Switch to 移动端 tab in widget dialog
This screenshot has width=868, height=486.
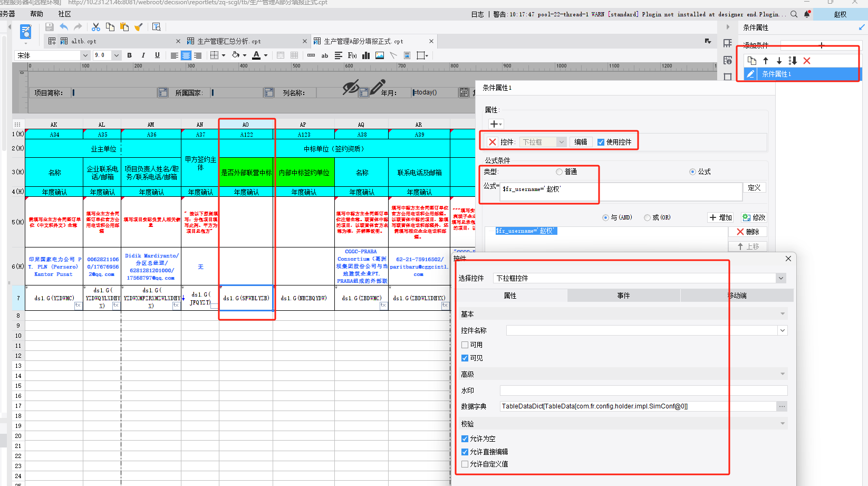point(737,296)
